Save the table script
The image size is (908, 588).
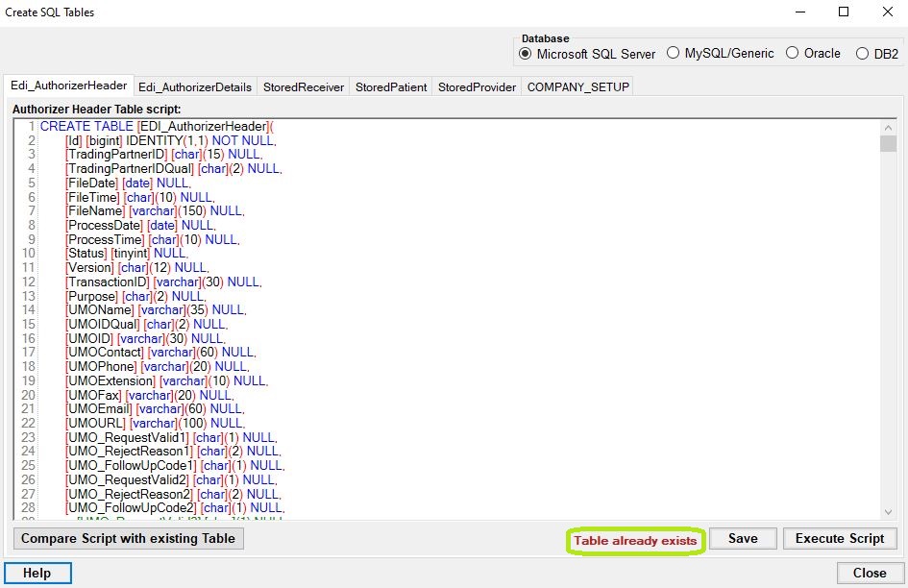coord(743,538)
